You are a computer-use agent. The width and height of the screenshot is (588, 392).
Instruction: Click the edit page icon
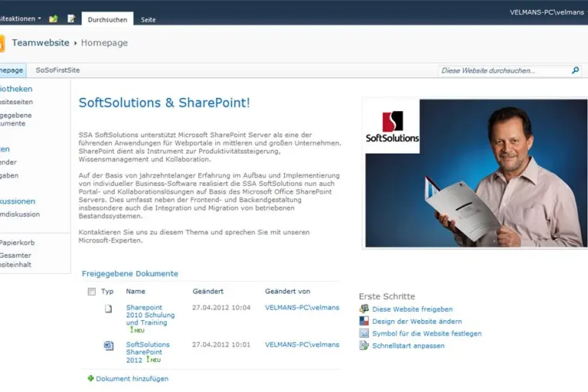(71, 19)
